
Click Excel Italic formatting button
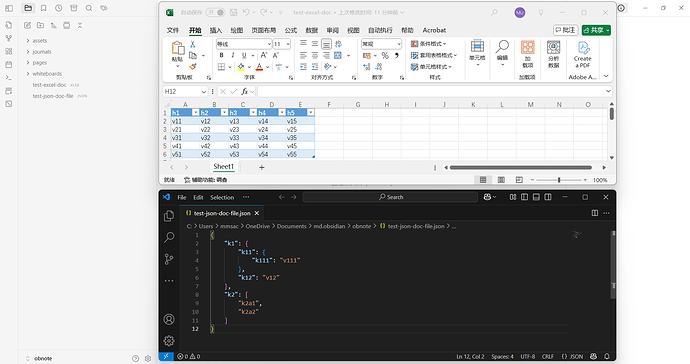click(x=233, y=55)
